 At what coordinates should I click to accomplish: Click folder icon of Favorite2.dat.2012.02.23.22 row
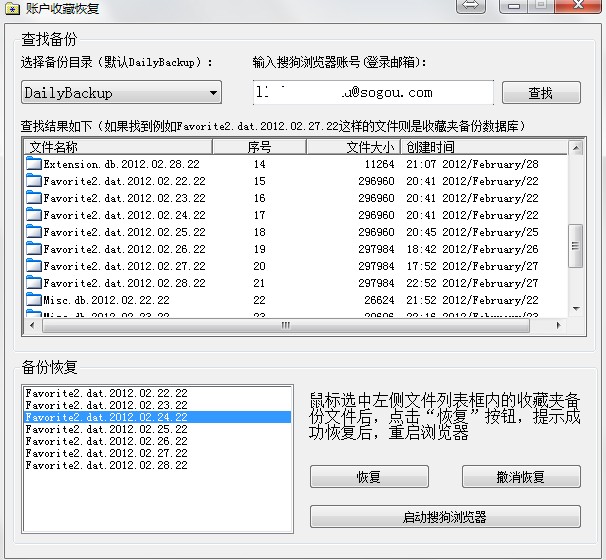pyautogui.click(x=34, y=197)
